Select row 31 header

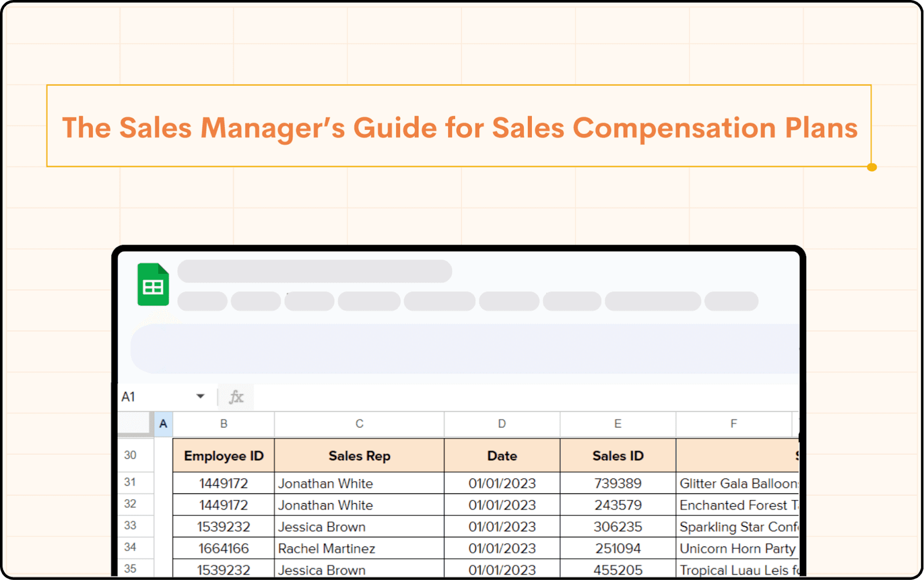[x=136, y=482]
